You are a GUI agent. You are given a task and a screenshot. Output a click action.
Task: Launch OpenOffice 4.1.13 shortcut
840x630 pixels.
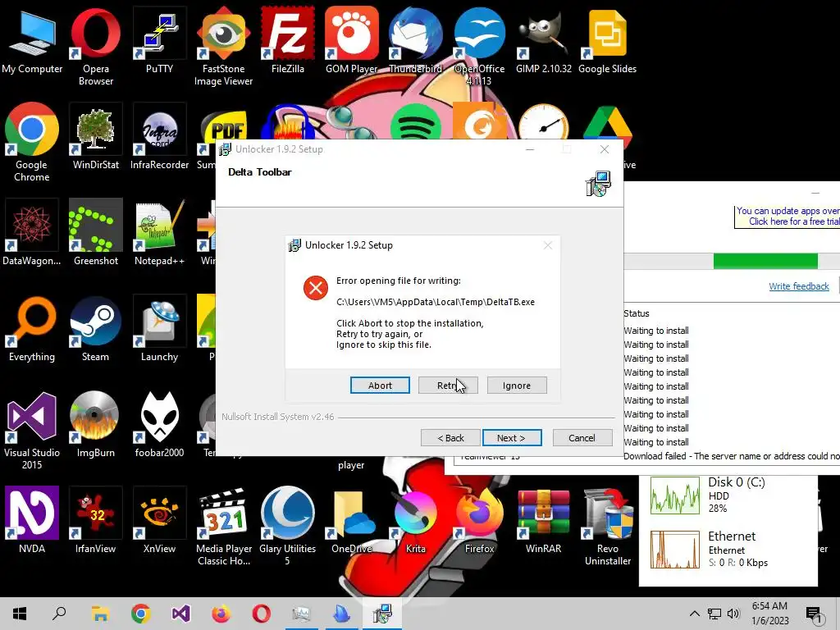[x=479, y=46]
